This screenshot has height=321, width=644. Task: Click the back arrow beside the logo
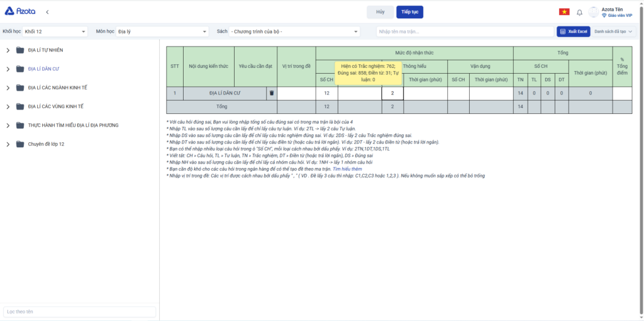click(x=47, y=12)
